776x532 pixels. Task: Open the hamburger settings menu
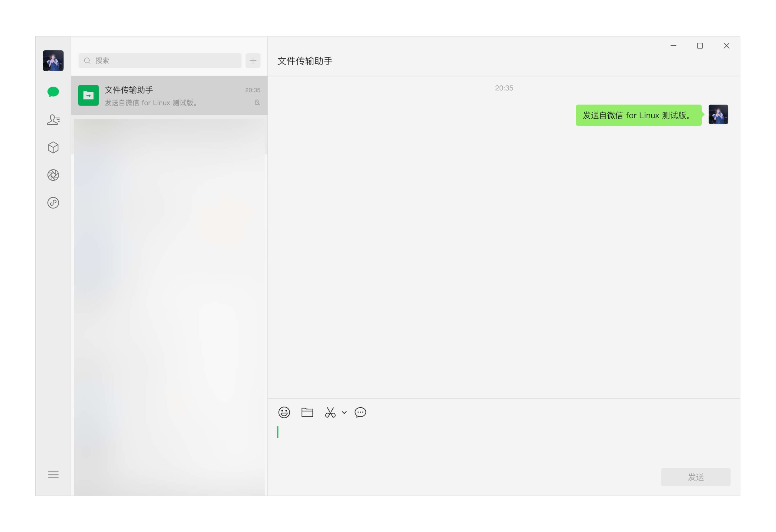(53, 475)
